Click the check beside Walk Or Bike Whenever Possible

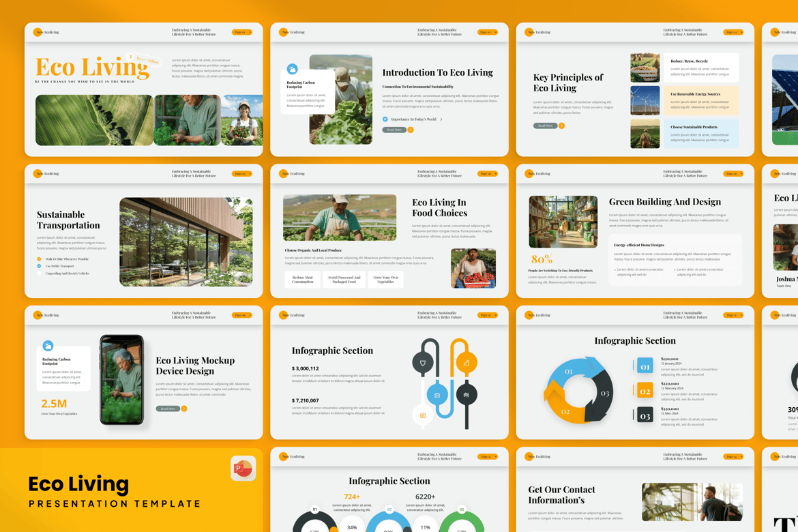coord(39,259)
